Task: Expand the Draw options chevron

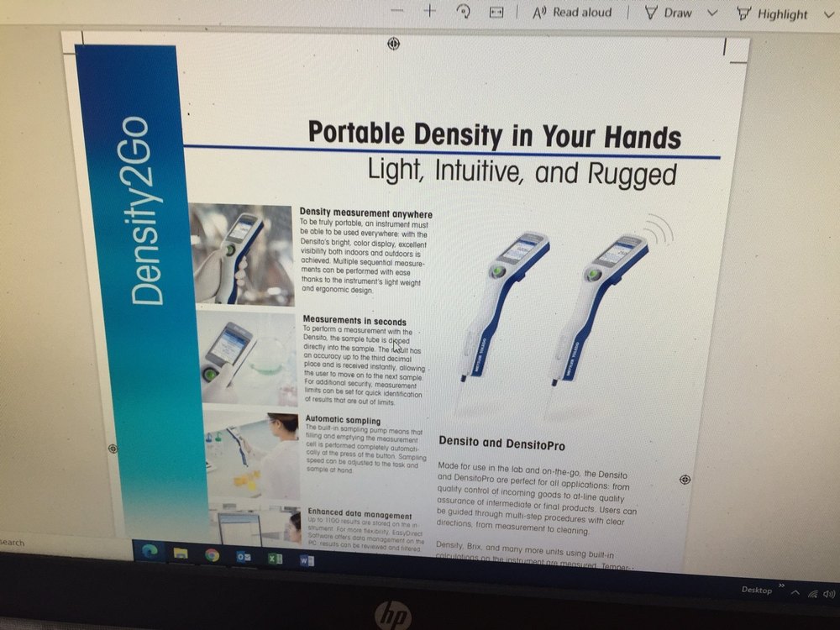Action: (712, 13)
